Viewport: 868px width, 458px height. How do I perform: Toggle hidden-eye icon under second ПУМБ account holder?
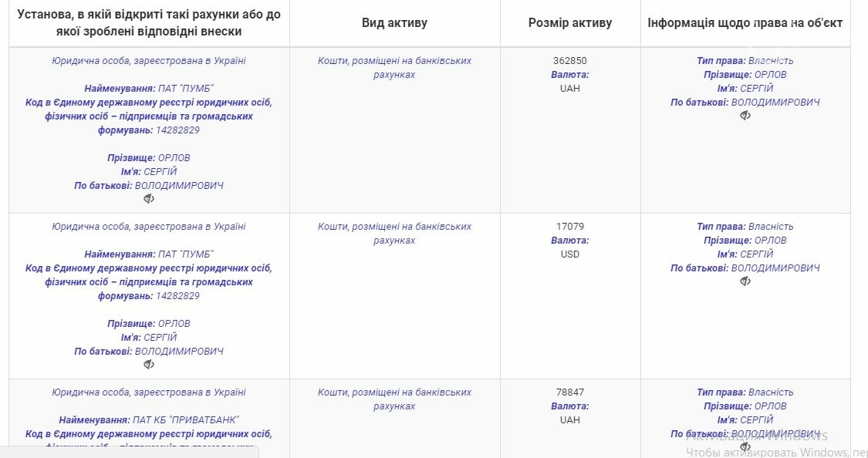[149, 365]
